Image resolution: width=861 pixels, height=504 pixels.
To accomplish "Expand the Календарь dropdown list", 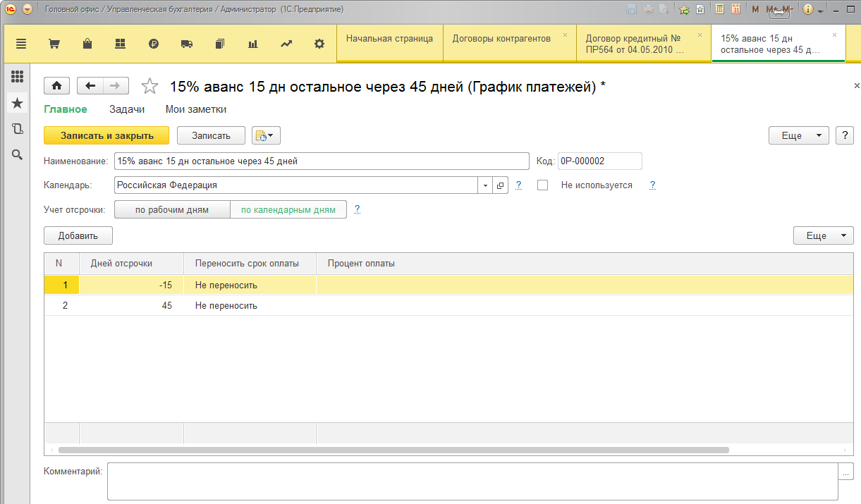I will (x=485, y=185).
